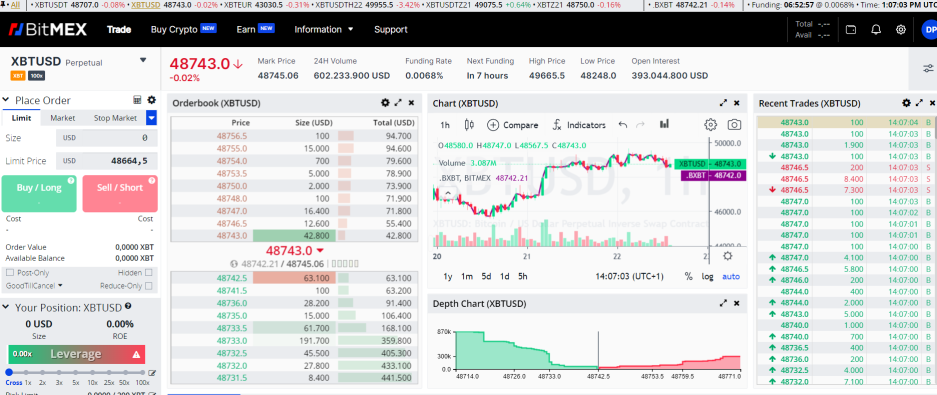Image resolution: width=937 pixels, height=395 pixels.
Task: Expand Depth Chart to fullscreen
Action: tap(724, 304)
